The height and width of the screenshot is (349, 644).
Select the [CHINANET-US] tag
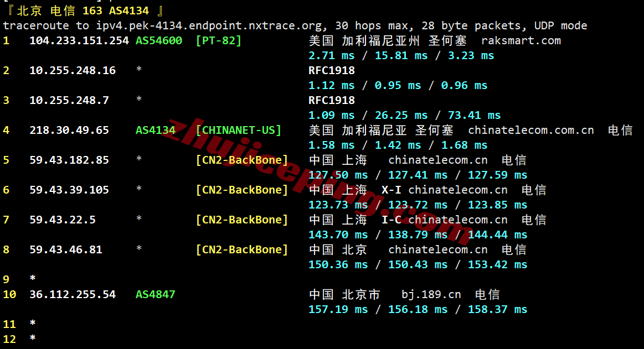pos(239,131)
